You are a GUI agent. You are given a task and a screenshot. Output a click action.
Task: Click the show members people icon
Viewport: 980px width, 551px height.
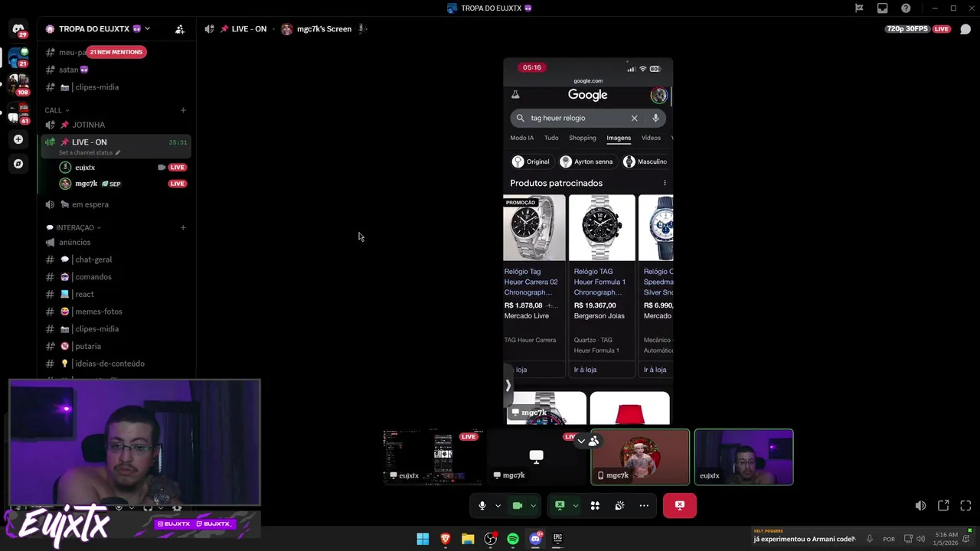coord(594,441)
